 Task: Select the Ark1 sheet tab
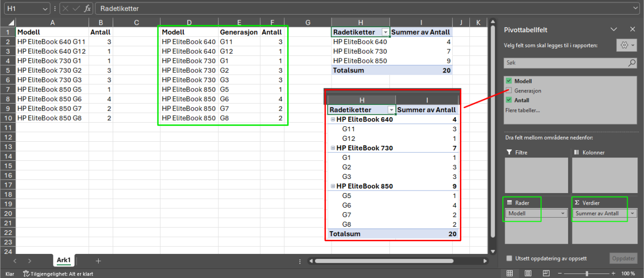(x=64, y=260)
